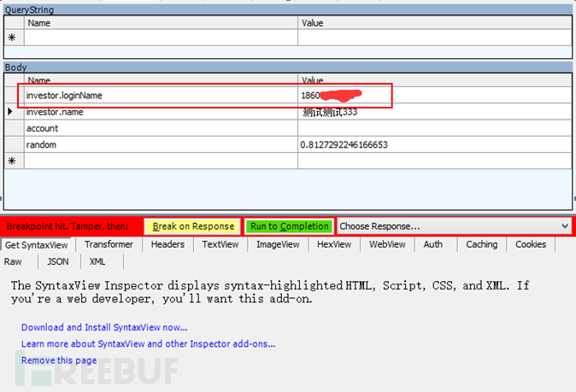Screen dimensions: 576x392
Task: Select the HexView tab
Action: pos(334,244)
